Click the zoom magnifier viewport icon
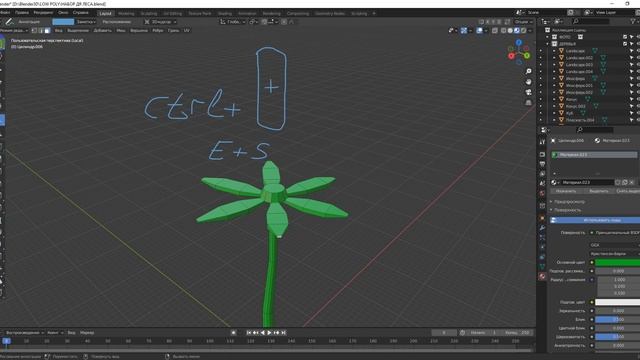Screen dimensions: 640x360 point(529,71)
